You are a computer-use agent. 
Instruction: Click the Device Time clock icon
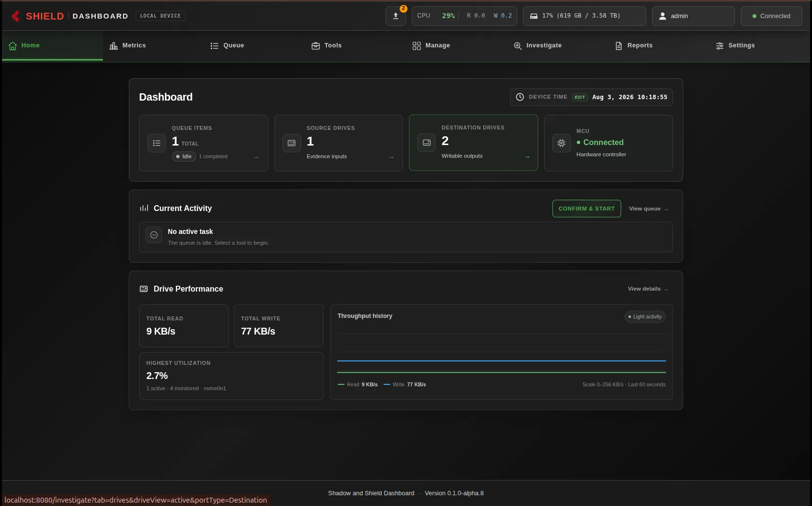[520, 97]
